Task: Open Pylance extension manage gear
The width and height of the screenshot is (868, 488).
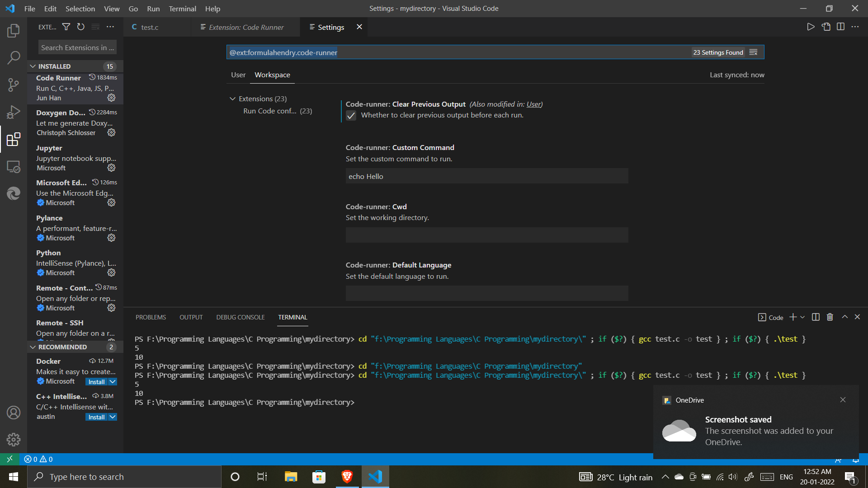Action: pyautogui.click(x=111, y=238)
